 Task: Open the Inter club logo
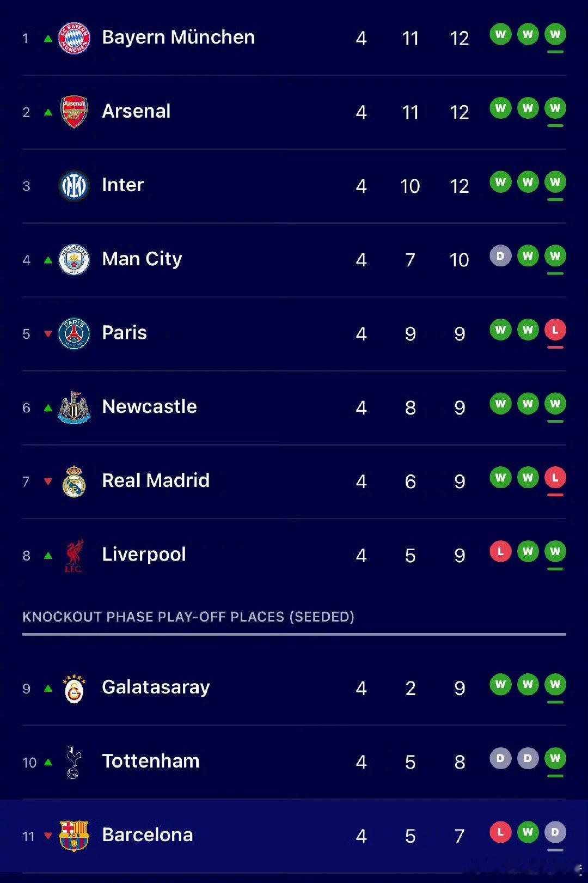[74, 186]
